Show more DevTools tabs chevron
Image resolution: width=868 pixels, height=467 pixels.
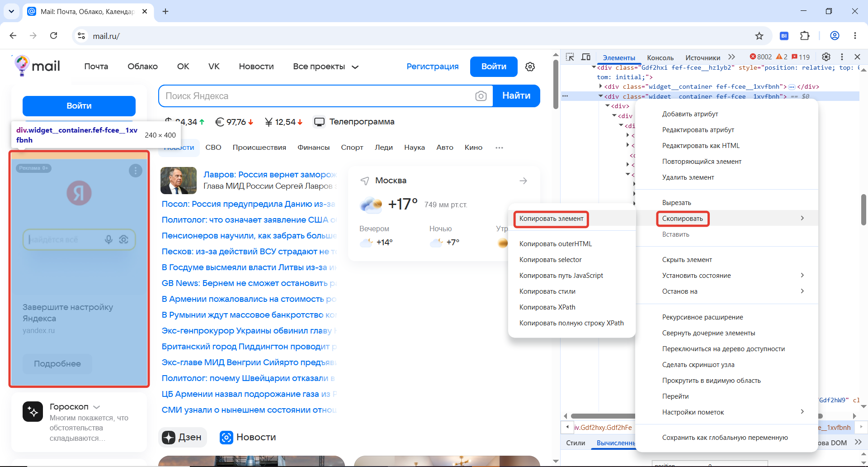pyautogui.click(x=731, y=57)
